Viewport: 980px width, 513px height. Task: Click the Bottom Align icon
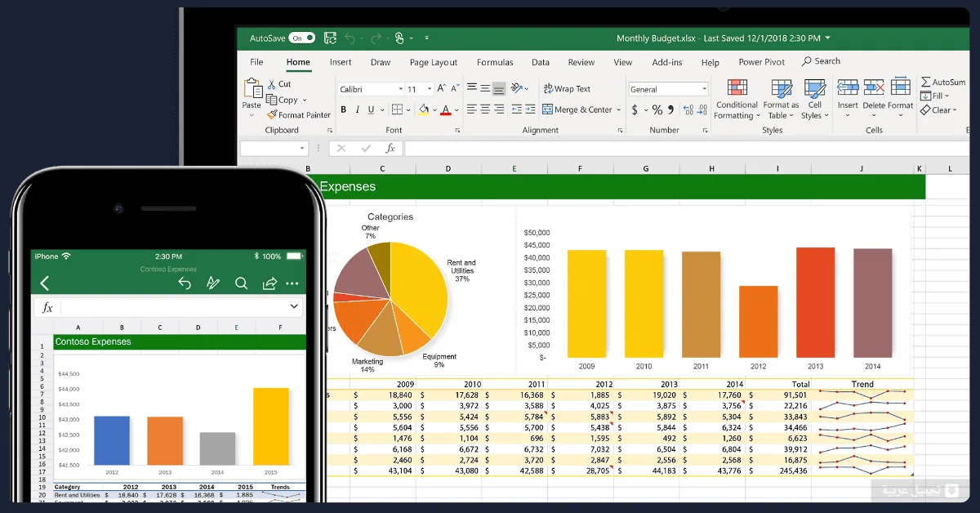(498, 88)
